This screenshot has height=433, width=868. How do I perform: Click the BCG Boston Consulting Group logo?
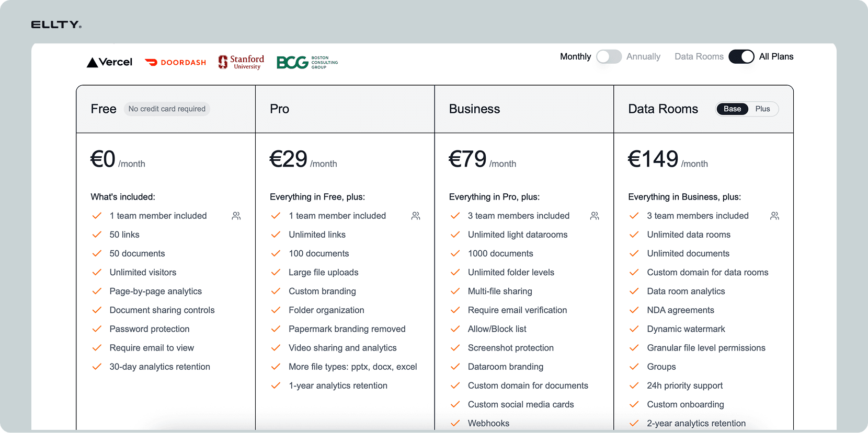tap(307, 62)
